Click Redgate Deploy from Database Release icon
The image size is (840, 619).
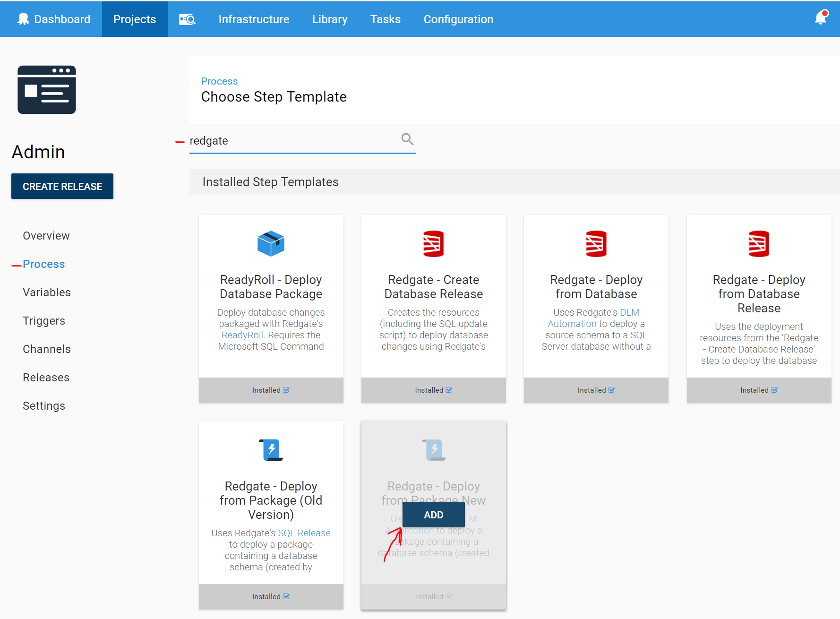[759, 244]
